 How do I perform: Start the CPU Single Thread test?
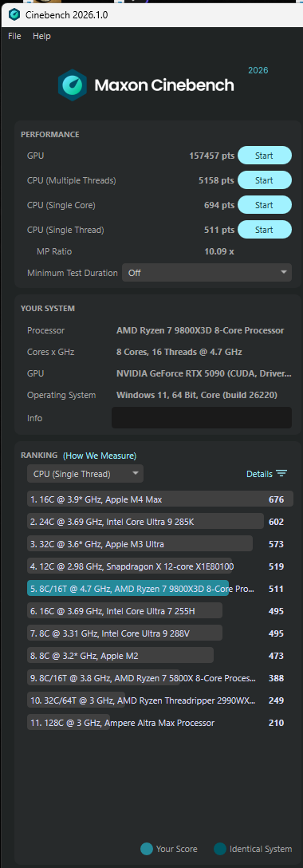tap(264, 230)
